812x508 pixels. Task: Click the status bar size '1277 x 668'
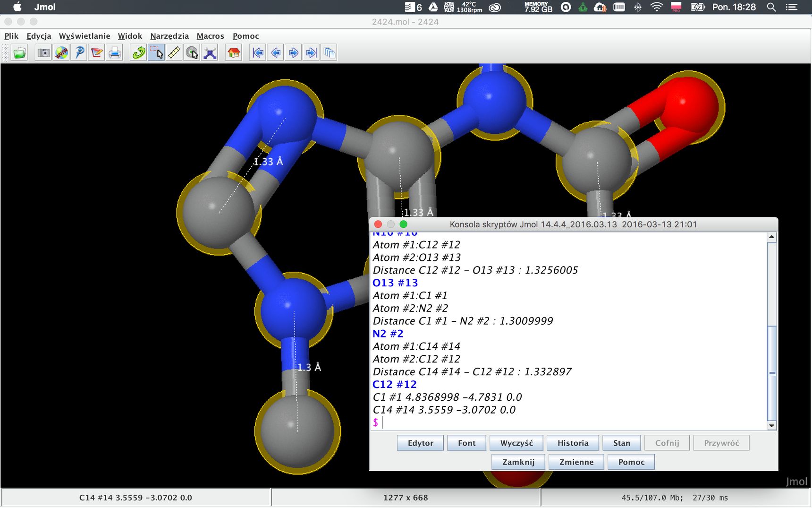(x=406, y=498)
